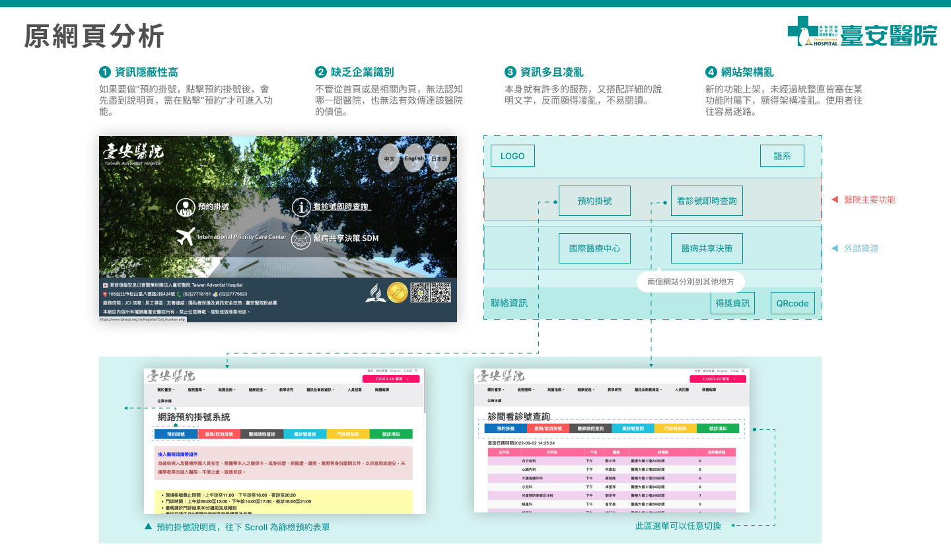Click the 預約掛號 box in the wireframe
Viewport: 951px width, 560px height.
(594, 201)
